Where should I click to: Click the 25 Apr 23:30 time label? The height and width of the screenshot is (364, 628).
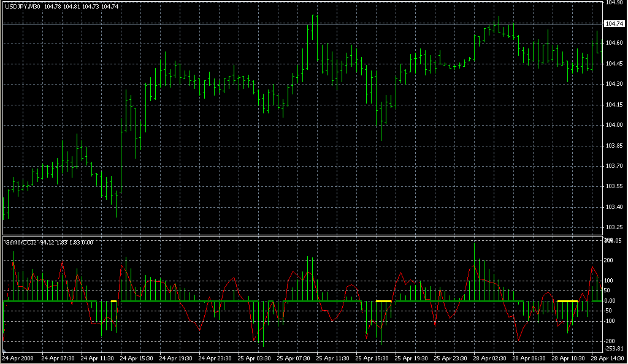pos(453,357)
